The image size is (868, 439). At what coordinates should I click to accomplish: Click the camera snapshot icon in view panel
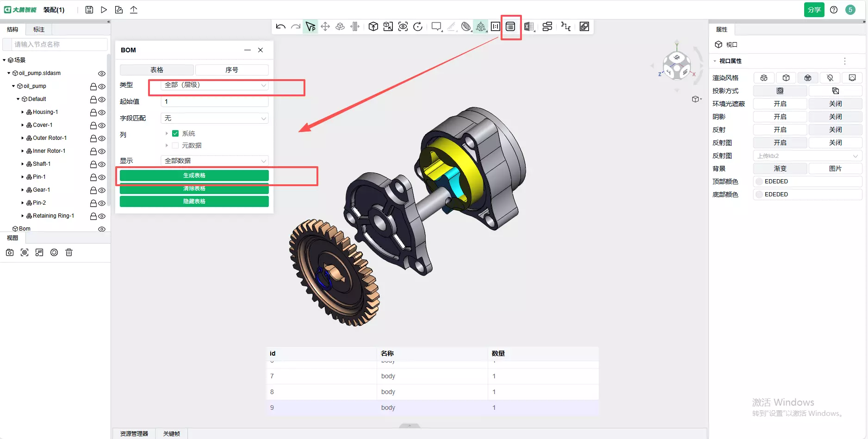10,252
